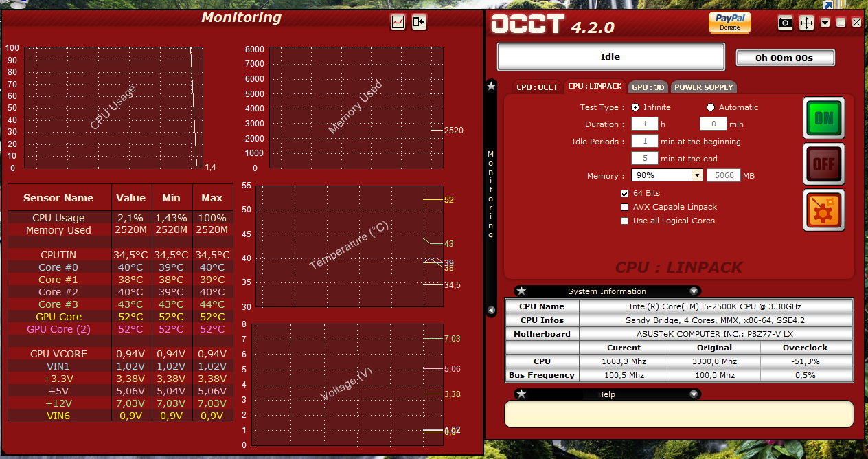Screen dimensions: 868x459
Task: Click the Max column header
Action: (x=212, y=198)
